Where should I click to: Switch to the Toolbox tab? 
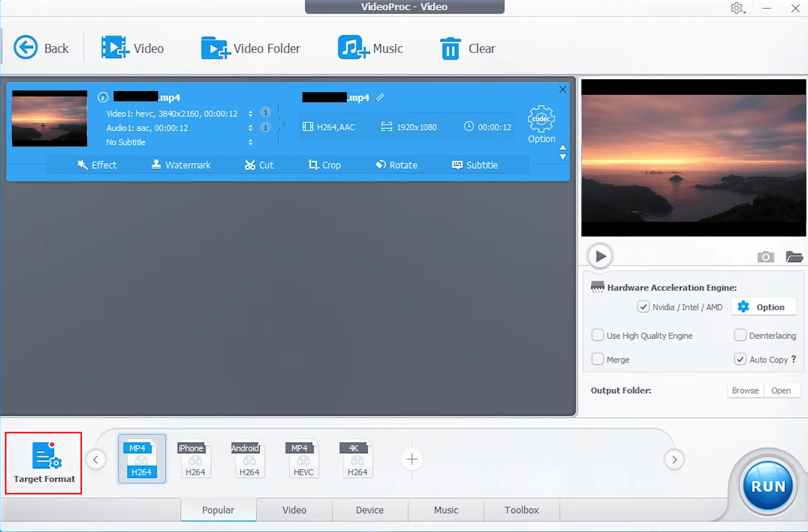tap(522, 510)
